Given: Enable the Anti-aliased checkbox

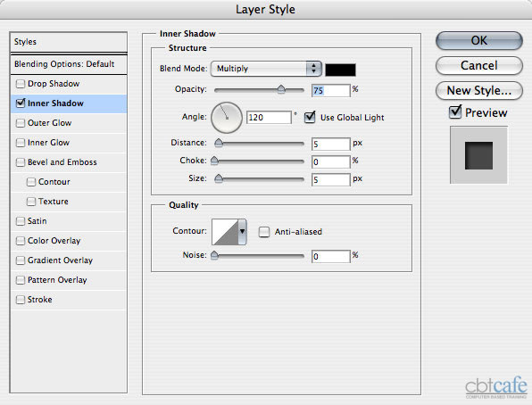Looking at the screenshot, I should [264, 232].
